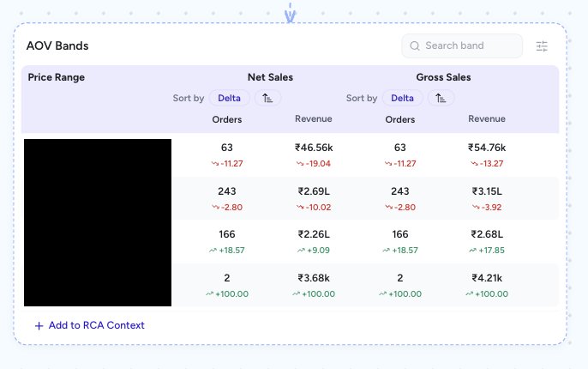Click the ₹4.21k gross revenue cell

[487, 278]
